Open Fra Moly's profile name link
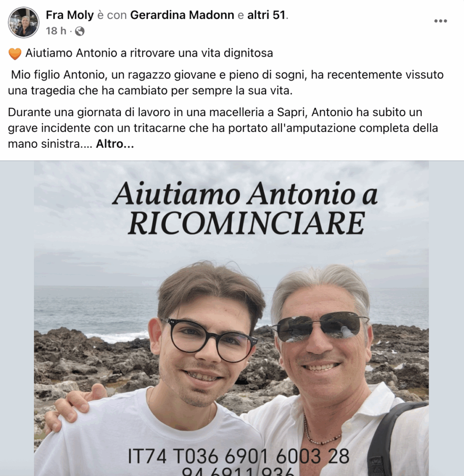 (70, 15)
